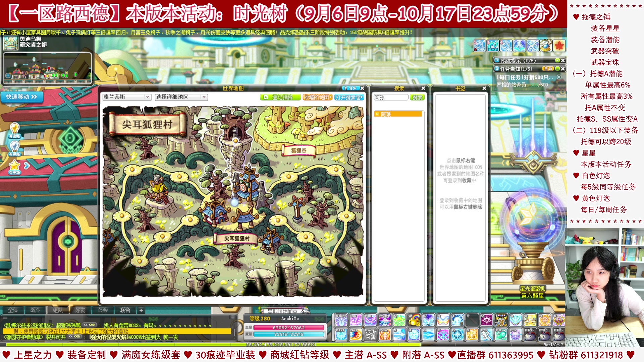This screenshot has width=644, height=362.
Task: Click the EXP buff icon
Action: tap(493, 46)
